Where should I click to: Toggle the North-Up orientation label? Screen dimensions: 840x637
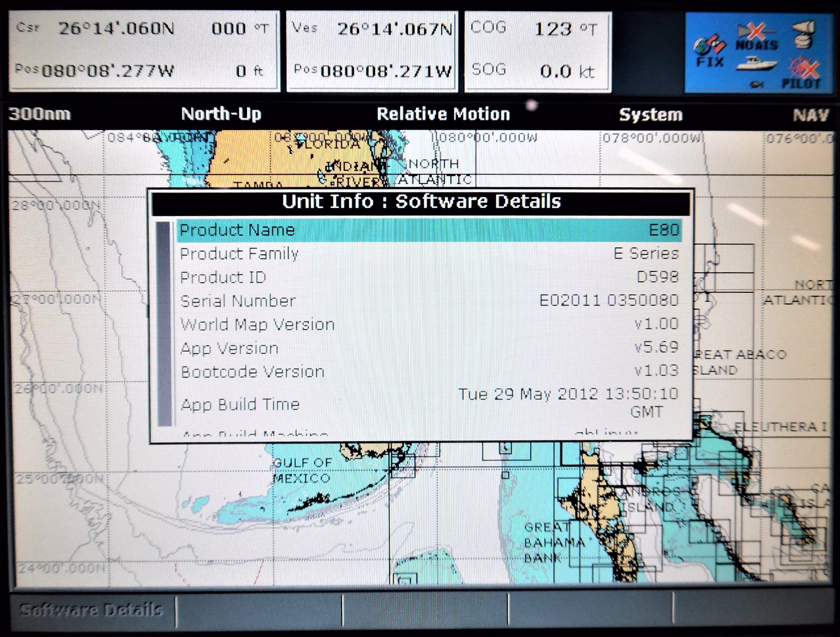tap(221, 114)
